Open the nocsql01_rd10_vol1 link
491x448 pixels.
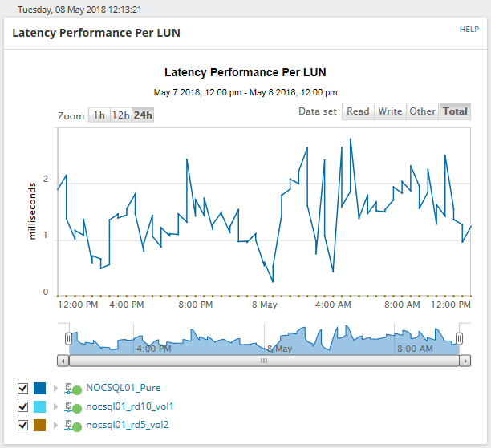(130, 406)
